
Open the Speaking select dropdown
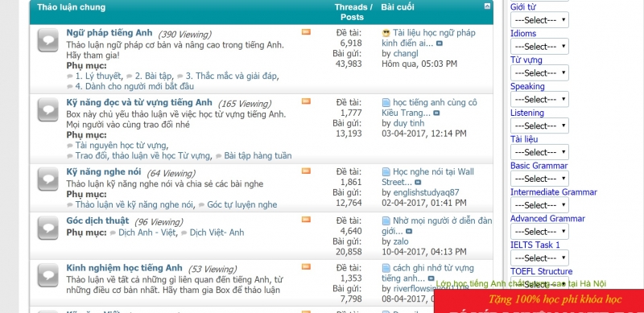[539, 100]
